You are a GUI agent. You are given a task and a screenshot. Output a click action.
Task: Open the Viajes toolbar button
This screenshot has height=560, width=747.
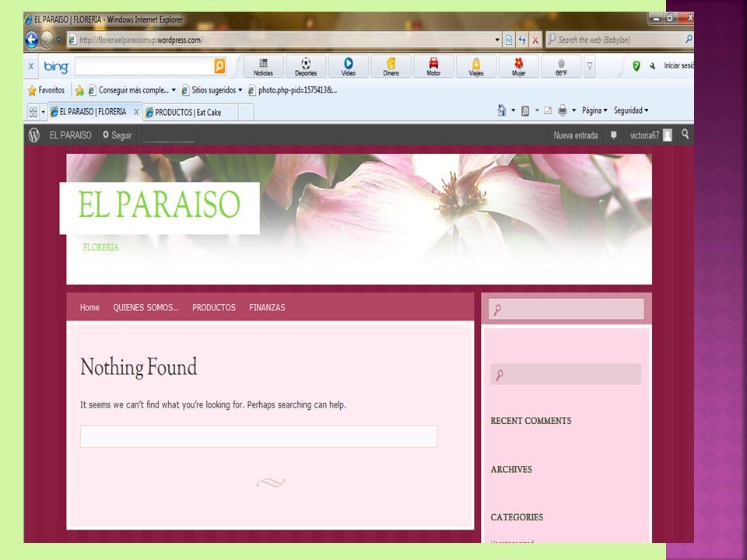pos(476,66)
